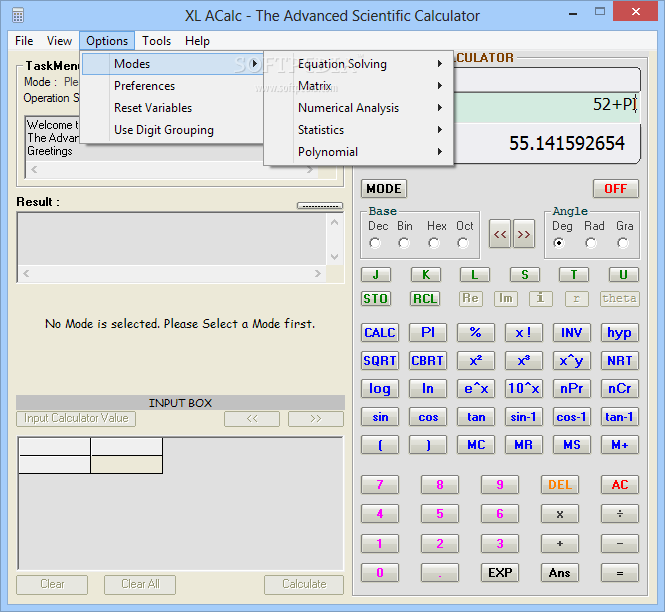665x612 pixels.
Task: Click the hyp hyperbolic key
Action: point(620,333)
